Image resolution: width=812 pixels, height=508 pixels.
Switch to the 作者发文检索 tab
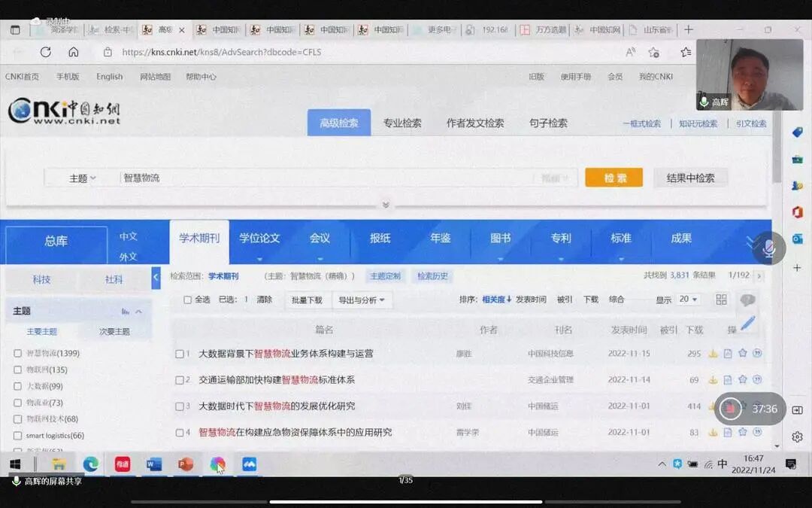475,123
